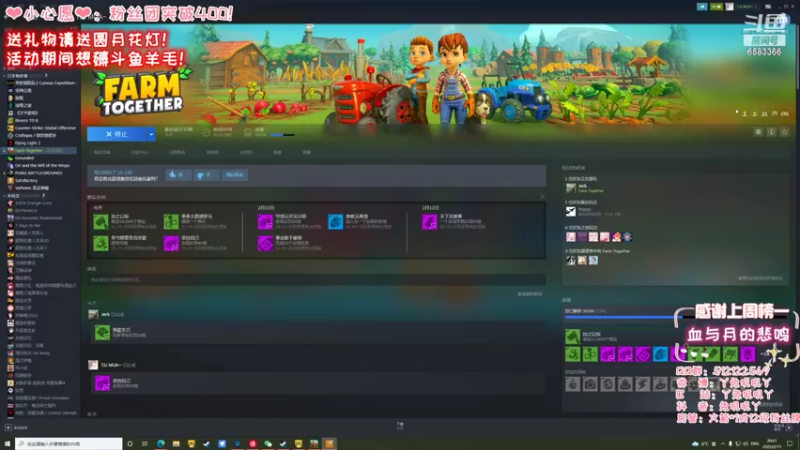Open achievement progress bar in play bar
The width and height of the screenshot is (800, 450).
point(282,135)
